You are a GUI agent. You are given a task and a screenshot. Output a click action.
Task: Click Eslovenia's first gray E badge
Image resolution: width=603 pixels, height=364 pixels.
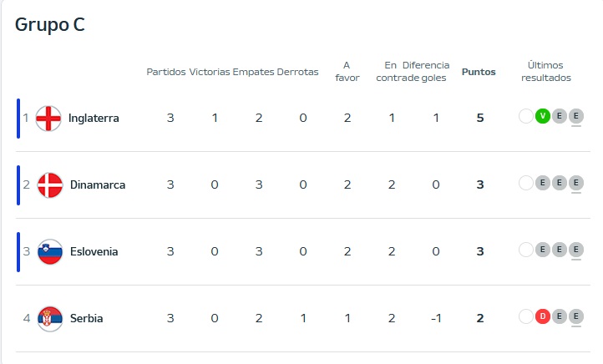coord(543,250)
